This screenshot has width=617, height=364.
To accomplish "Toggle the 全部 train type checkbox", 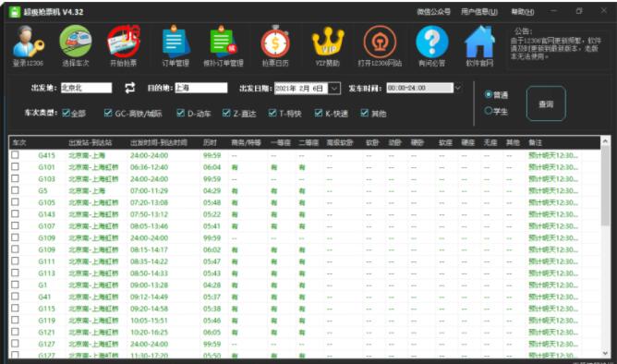I will coord(67,113).
